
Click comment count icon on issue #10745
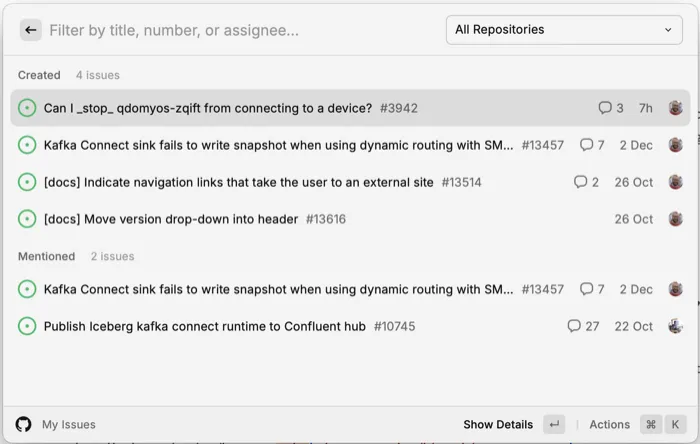click(x=573, y=326)
